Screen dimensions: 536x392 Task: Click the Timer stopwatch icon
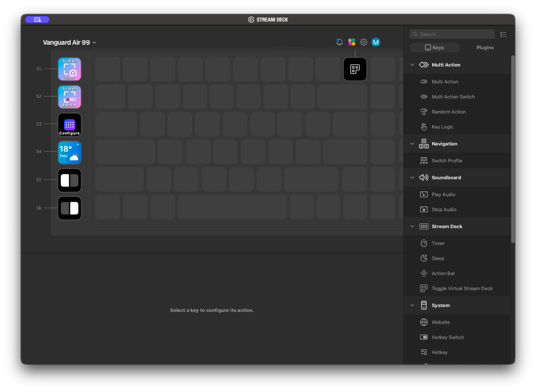click(x=424, y=243)
